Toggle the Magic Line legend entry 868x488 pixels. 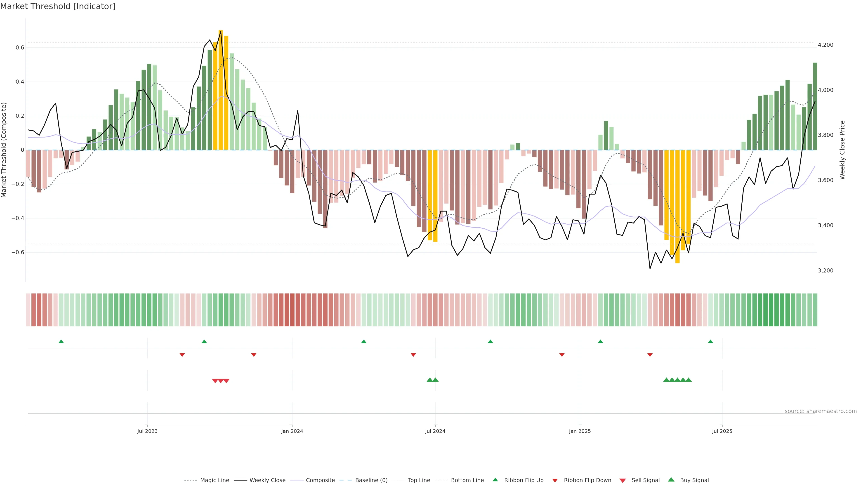[214, 480]
